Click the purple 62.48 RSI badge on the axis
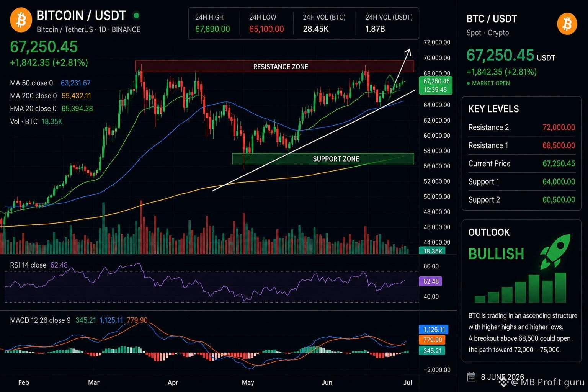 pyautogui.click(x=431, y=281)
